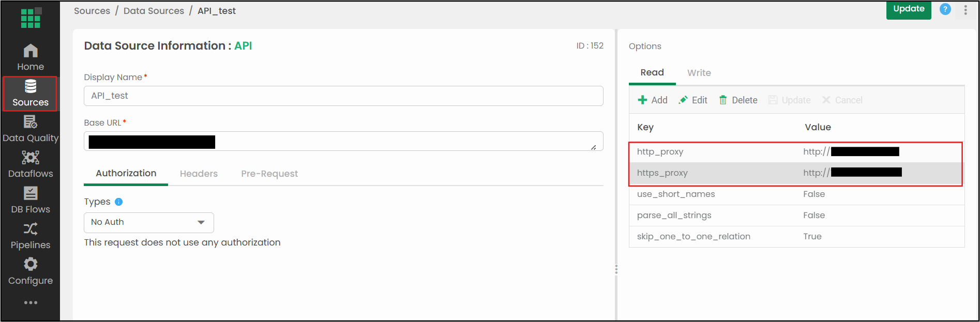Open Pipelines from the sidebar
This screenshot has width=980, height=322.
pos(31,236)
